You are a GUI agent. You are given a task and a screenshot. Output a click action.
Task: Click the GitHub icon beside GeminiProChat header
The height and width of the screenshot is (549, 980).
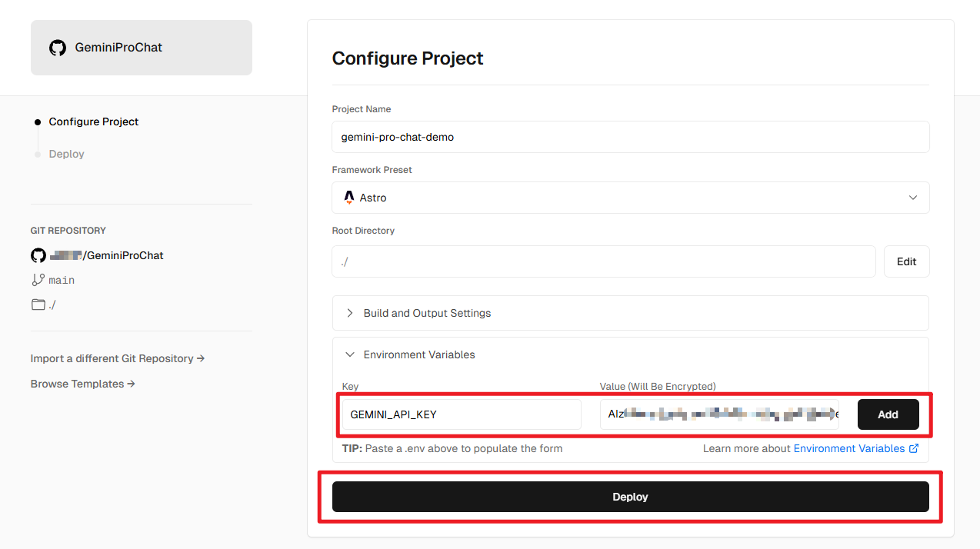58,48
